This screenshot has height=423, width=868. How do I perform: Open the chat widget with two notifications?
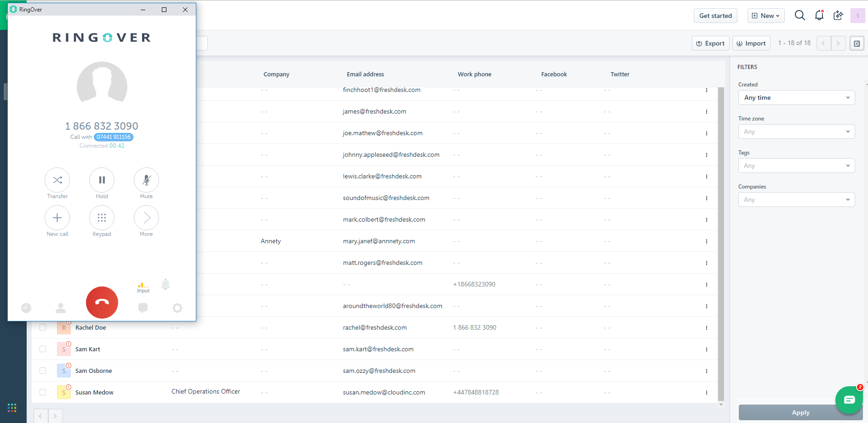pyautogui.click(x=849, y=400)
